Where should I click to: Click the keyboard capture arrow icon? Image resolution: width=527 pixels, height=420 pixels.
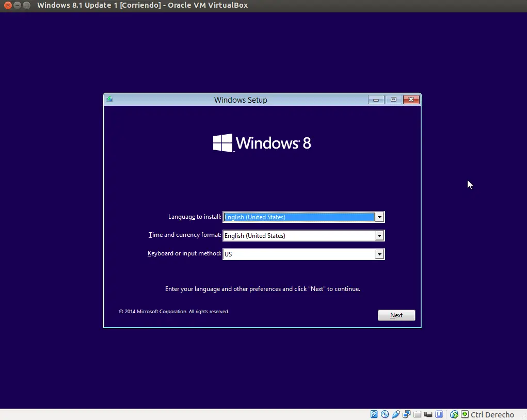tap(465, 414)
